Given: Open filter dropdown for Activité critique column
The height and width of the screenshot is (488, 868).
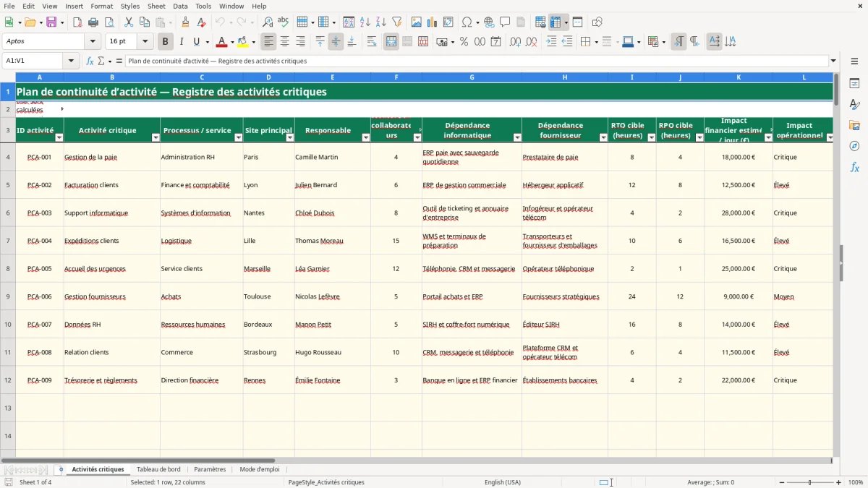Looking at the screenshot, I should (156, 137).
